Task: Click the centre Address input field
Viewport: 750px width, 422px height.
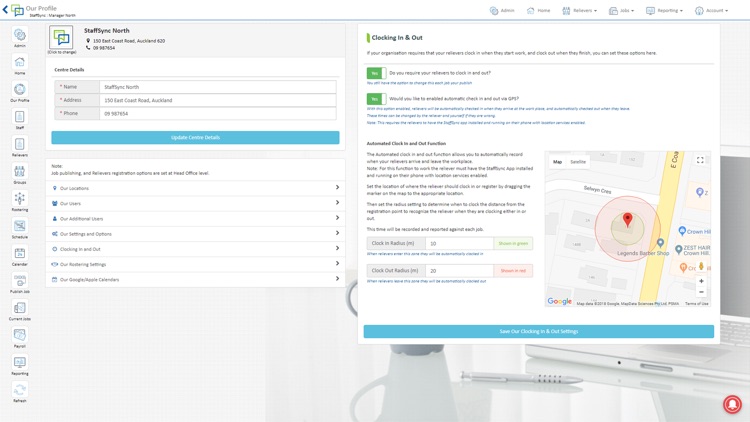Action: coord(218,100)
